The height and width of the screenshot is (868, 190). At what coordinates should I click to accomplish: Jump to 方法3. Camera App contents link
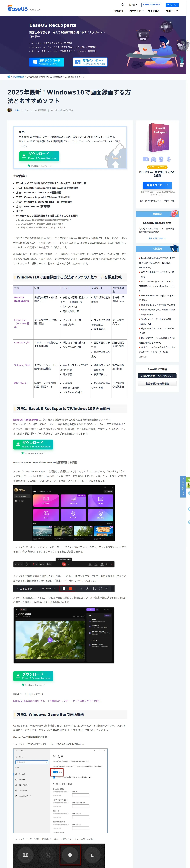(43, 197)
